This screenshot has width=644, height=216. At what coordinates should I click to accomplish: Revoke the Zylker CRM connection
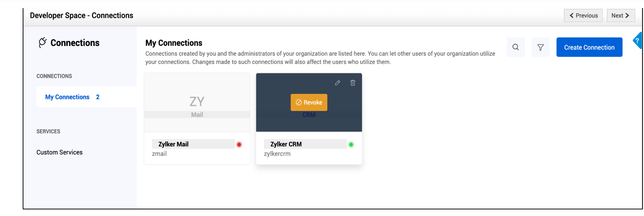point(309,102)
